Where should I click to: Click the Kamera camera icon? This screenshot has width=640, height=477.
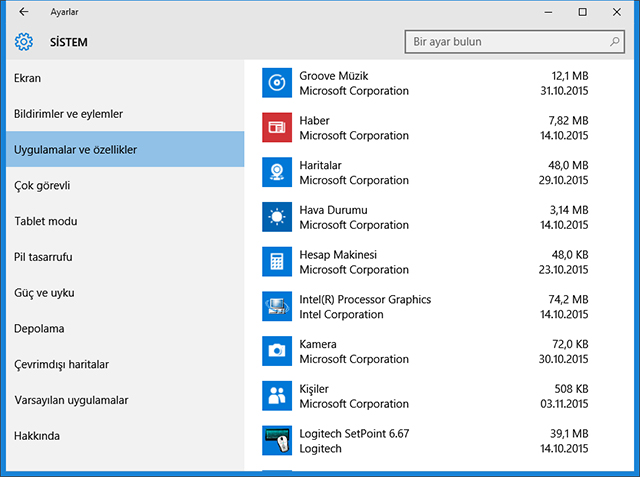[x=277, y=351]
